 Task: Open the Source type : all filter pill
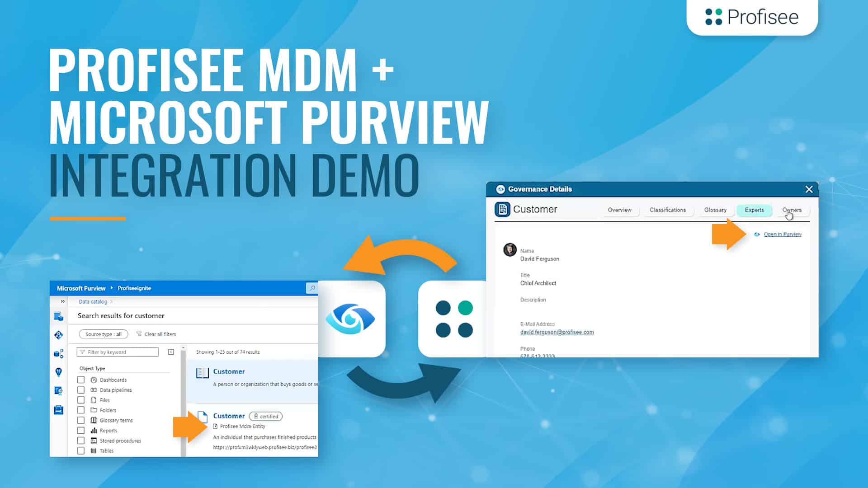pyautogui.click(x=104, y=334)
